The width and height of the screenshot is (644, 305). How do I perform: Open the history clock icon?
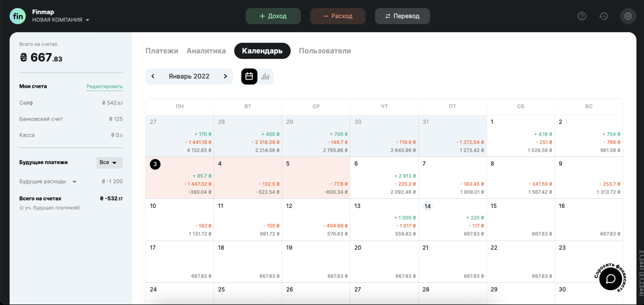(x=604, y=16)
